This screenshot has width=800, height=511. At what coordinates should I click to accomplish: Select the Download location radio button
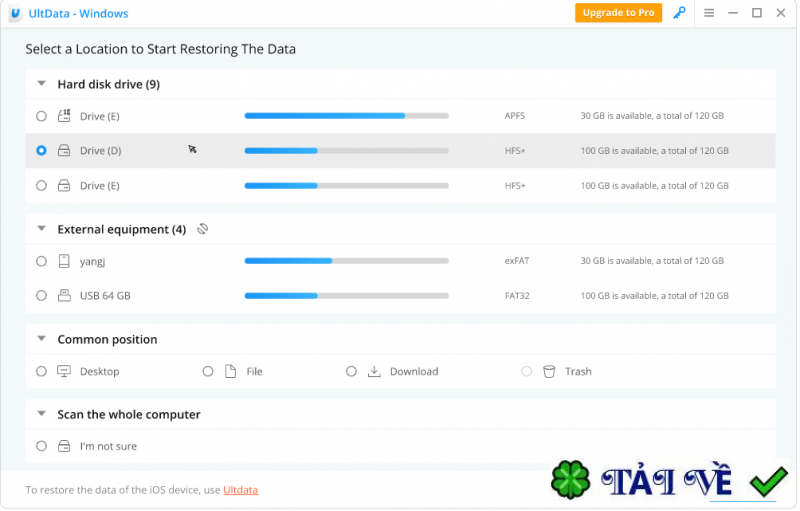351,371
